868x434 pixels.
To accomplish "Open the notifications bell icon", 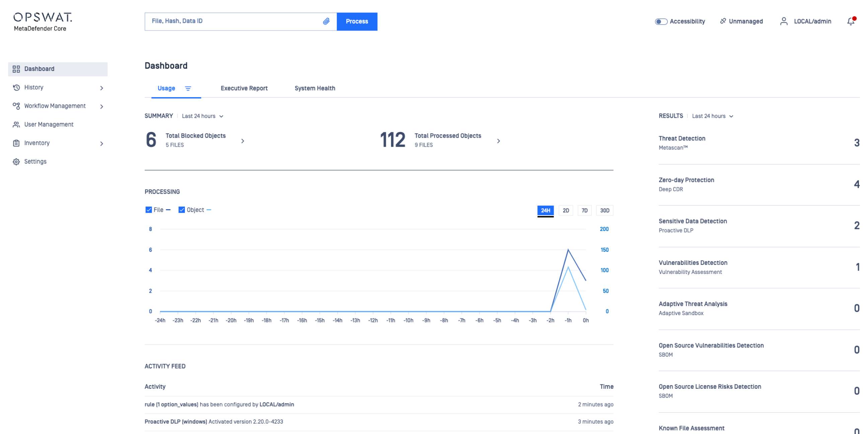I will click(x=851, y=21).
